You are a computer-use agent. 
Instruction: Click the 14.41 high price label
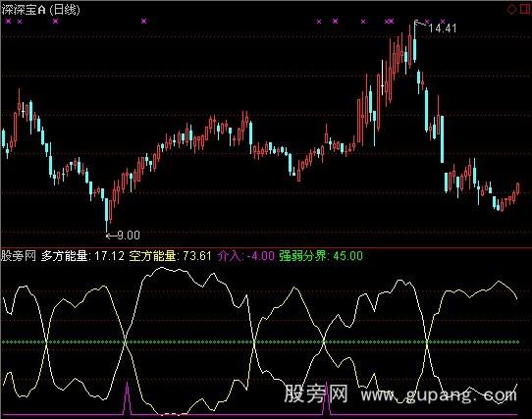[x=443, y=28]
